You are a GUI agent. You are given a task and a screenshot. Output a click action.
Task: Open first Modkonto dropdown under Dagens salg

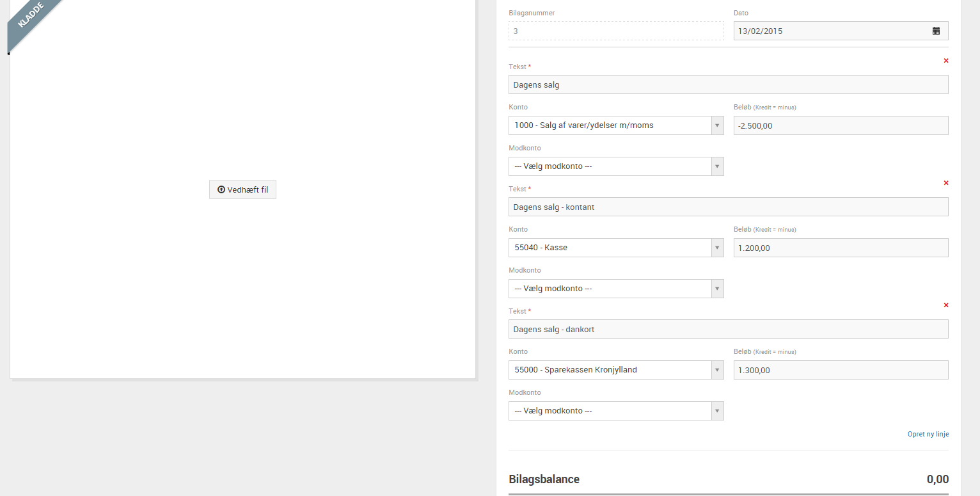click(615, 166)
